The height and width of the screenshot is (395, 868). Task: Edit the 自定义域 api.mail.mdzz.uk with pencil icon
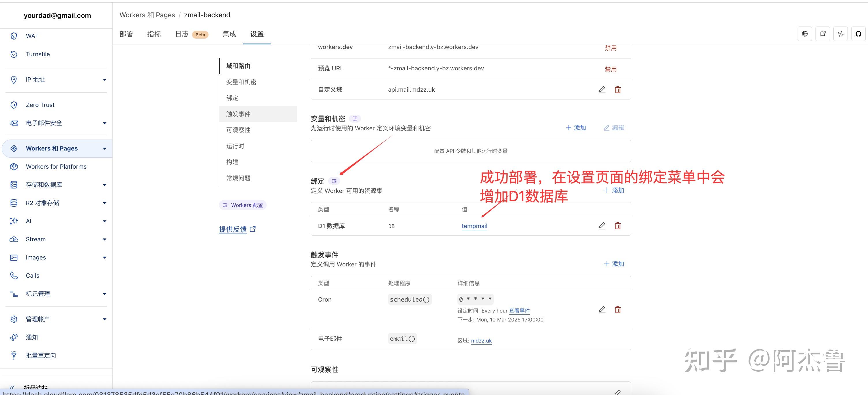pos(602,90)
